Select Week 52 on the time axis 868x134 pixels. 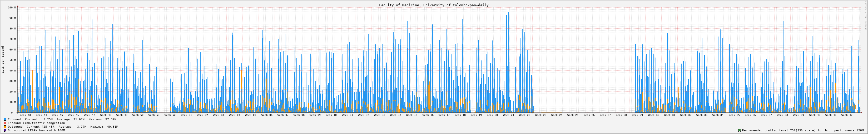170,115
